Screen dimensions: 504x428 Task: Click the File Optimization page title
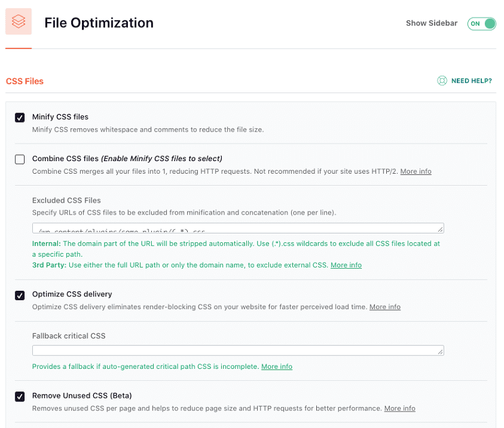coord(99,23)
